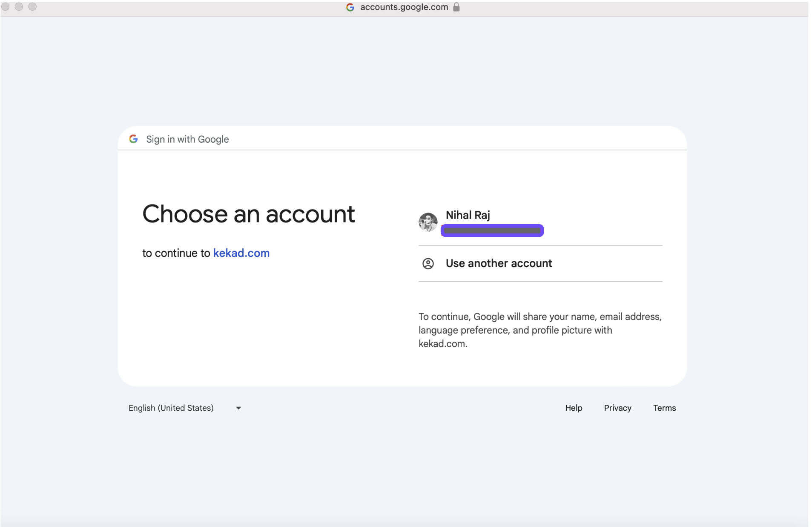The image size is (812, 527).
Task: Click the Google logo in the card header
Action: point(133,139)
